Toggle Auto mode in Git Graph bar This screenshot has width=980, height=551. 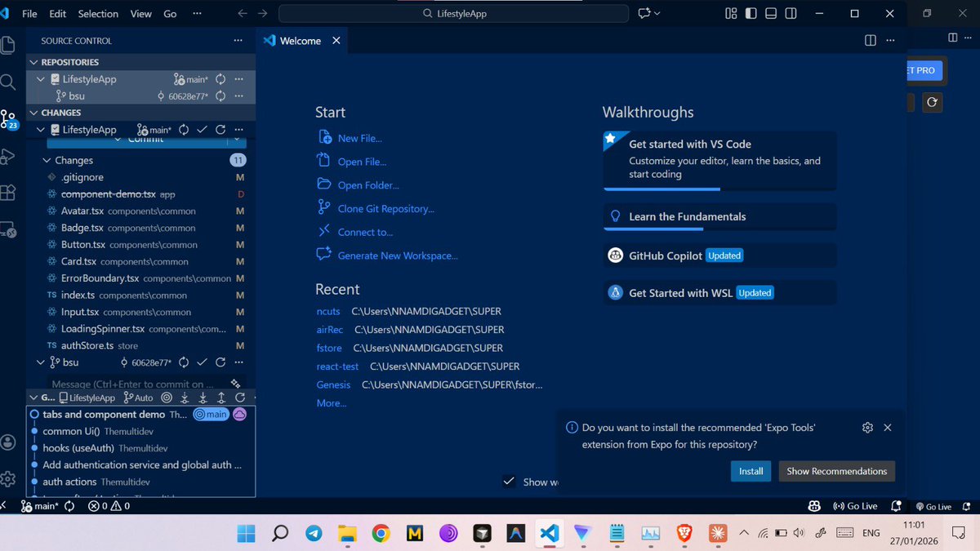143,398
